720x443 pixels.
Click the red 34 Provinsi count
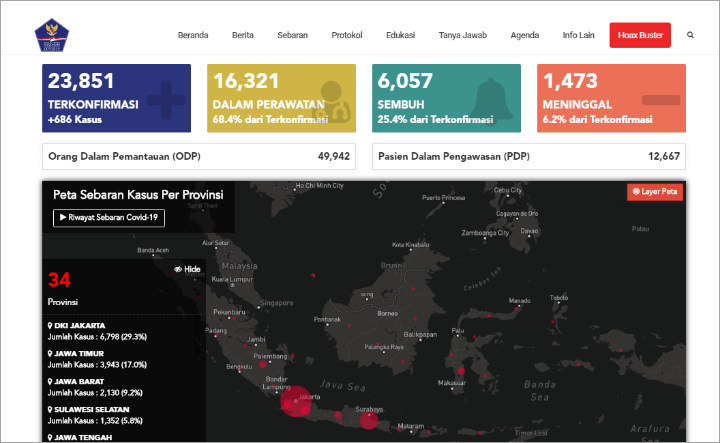click(x=59, y=280)
